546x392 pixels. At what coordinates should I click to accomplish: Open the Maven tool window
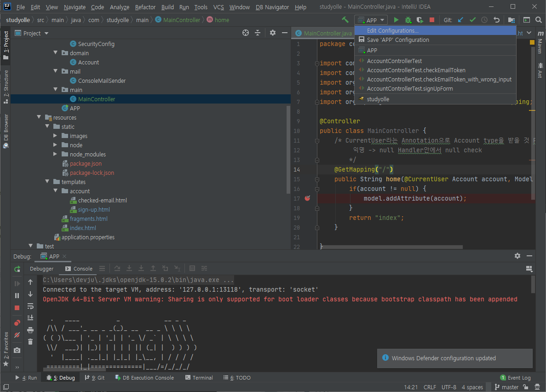[540, 42]
